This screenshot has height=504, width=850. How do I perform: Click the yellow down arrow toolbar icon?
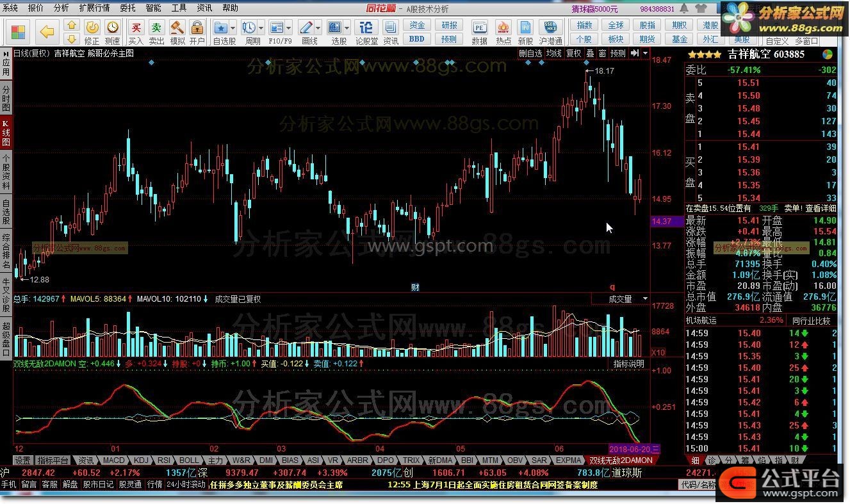(x=72, y=39)
